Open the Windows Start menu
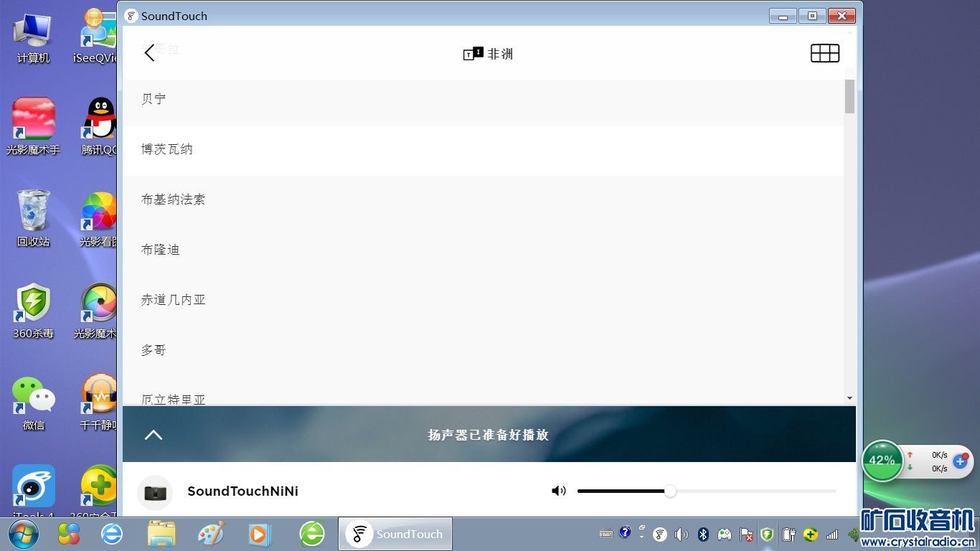This screenshot has width=980, height=551. [x=22, y=534]
